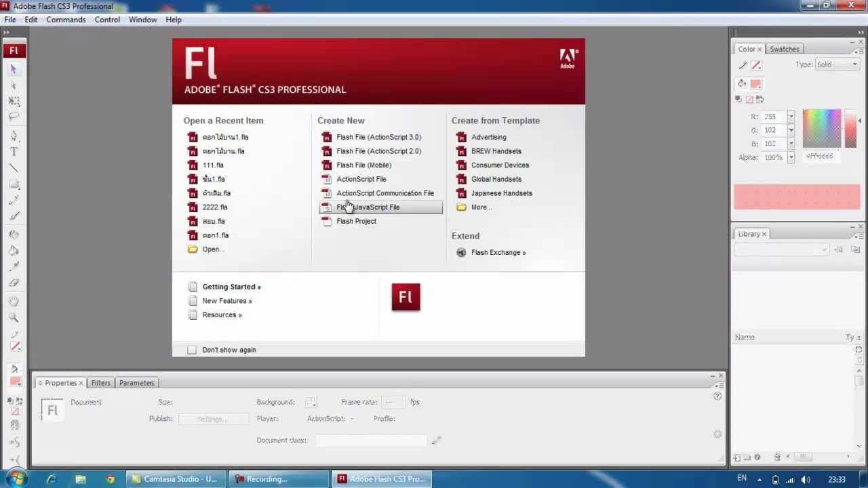
Task: Click the help icon in Properties panel
Action: pyautogui.click(x=717, y=396)
